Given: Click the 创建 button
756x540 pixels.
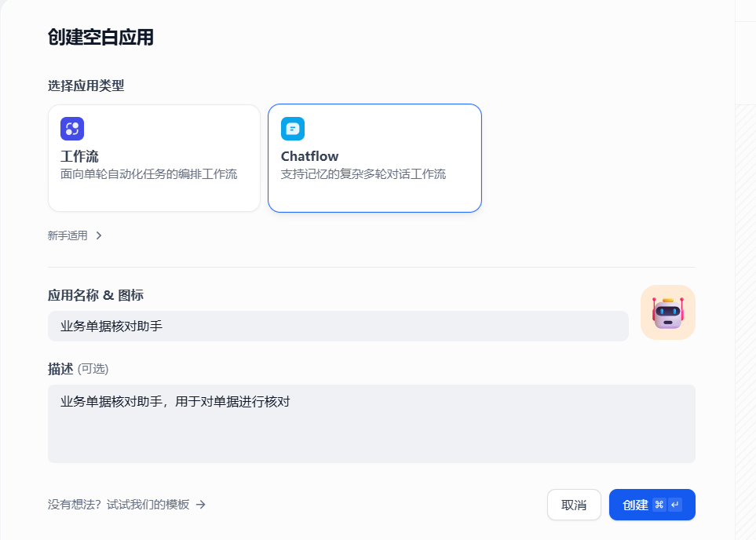Looking at the screenshot, I should [652, 505].
